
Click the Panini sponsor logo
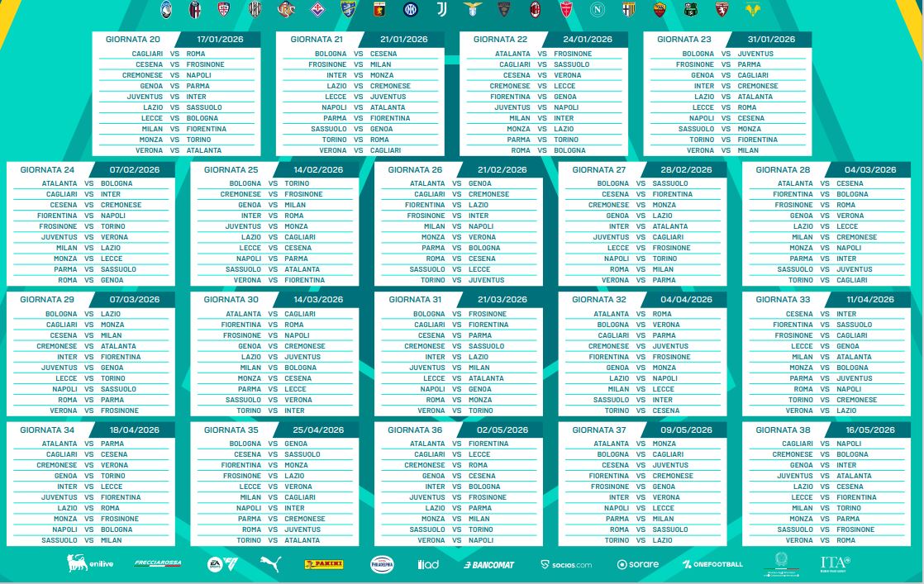[x=324, y=564]
